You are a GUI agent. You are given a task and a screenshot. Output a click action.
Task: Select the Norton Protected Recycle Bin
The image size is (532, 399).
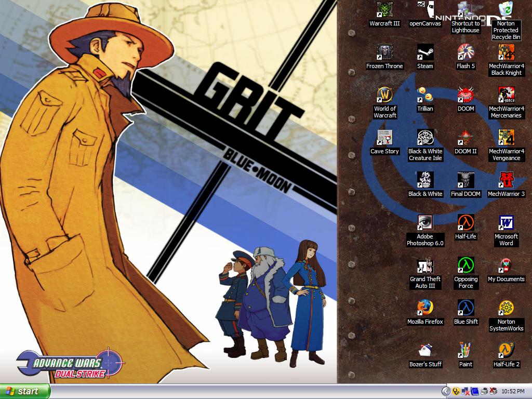pos(506,10)
